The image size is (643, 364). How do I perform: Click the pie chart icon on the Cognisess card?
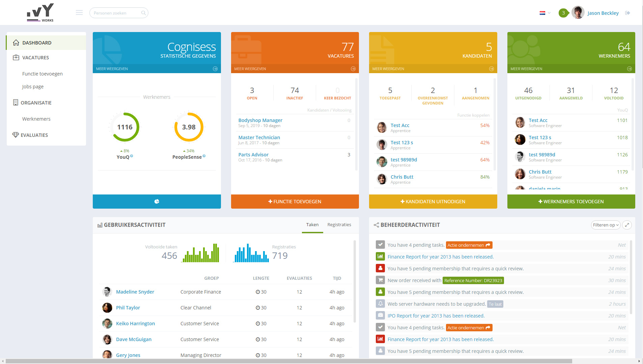157,201
